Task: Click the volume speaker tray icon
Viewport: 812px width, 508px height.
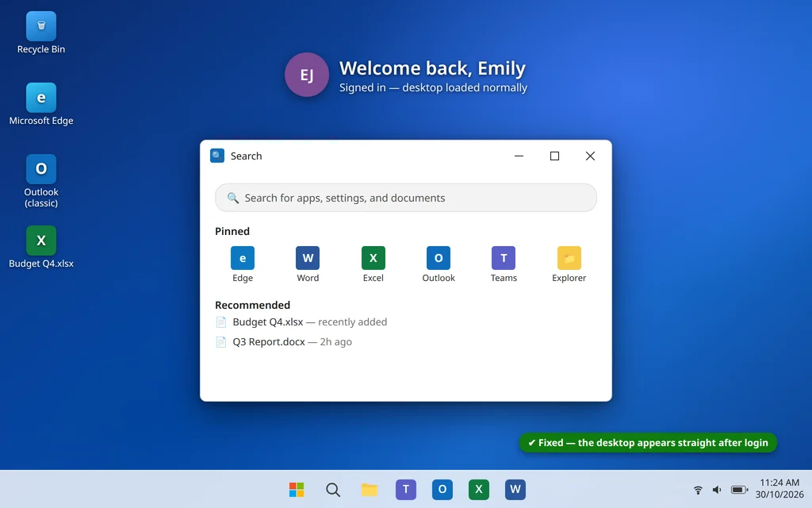Action: click(717, 489)
